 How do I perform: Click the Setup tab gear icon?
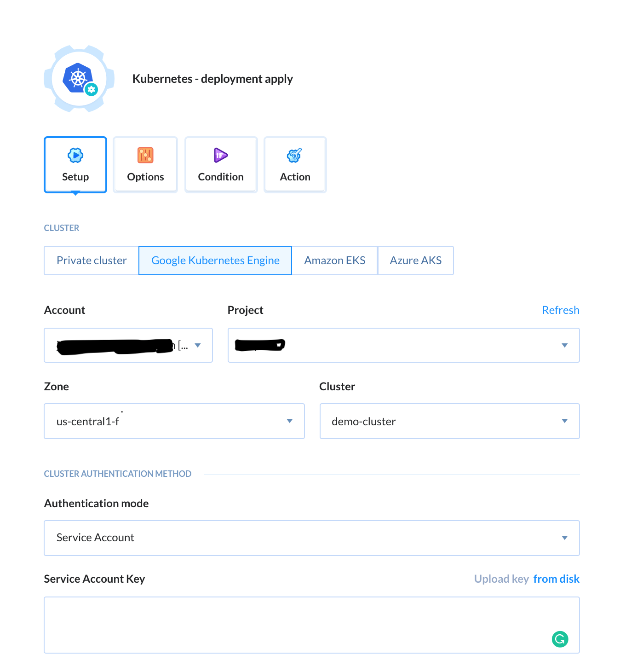click(75, 156)
